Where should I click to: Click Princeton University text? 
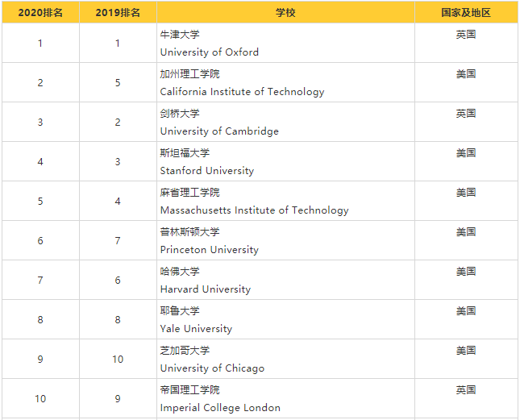210,250
